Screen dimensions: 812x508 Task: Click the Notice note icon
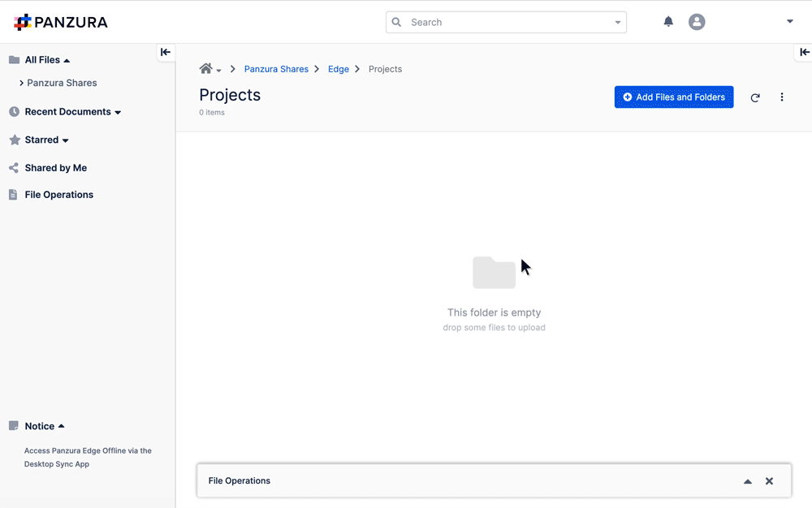coord(14,426)
